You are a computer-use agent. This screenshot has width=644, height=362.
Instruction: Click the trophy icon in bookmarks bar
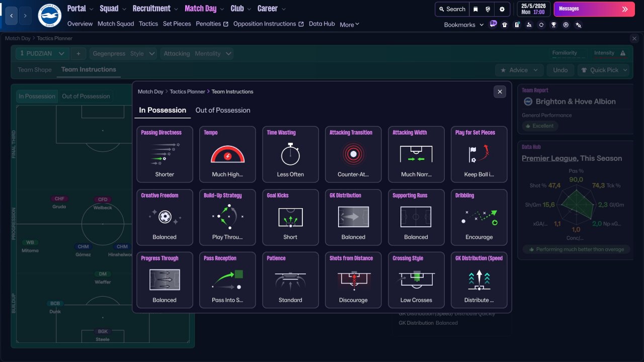point(553,25)
